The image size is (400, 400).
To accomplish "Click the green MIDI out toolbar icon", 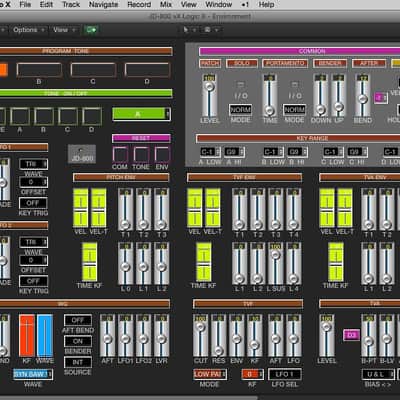I will [91, 30].
